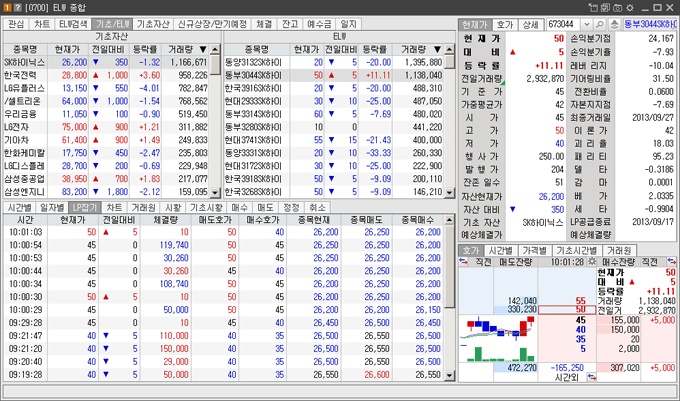The image size is (680, 401).
Task: Click the gear icon next to 10:01:28
Action: pyautogui.click(x=592, y=261)
